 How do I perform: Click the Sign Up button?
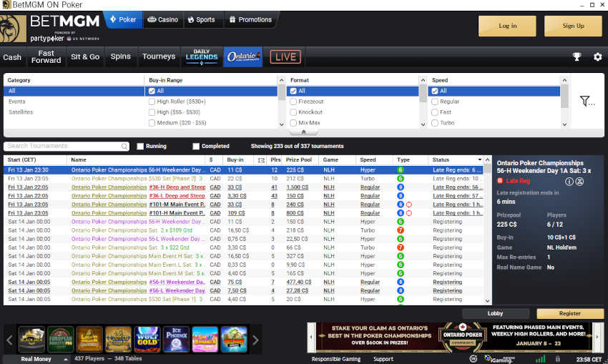point(573,26)
